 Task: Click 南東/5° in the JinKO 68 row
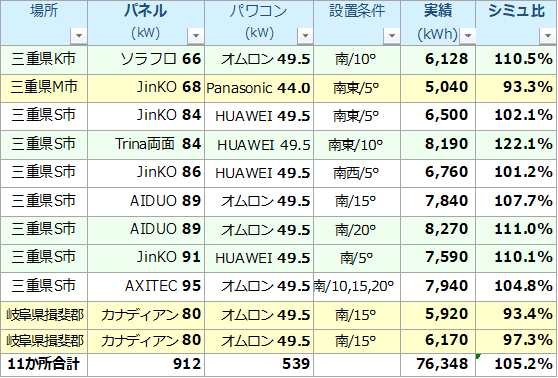357,88
